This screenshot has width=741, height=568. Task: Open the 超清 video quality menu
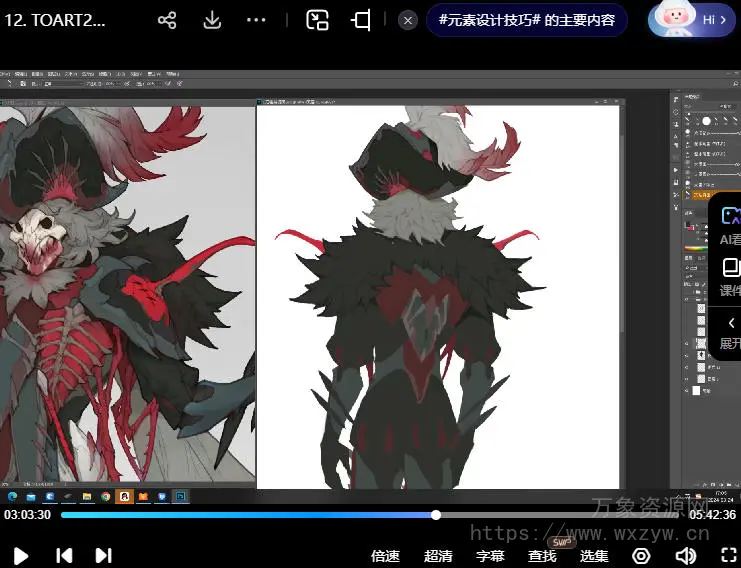tap(437, 556)
